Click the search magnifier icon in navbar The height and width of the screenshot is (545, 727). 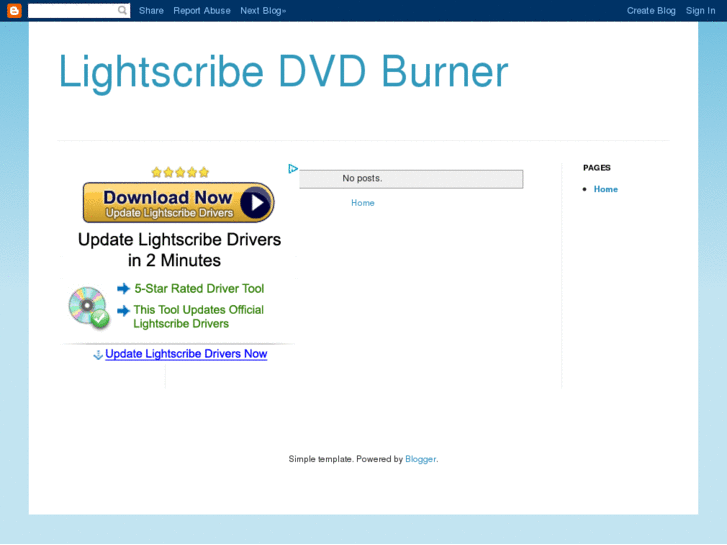coord(122,10)
